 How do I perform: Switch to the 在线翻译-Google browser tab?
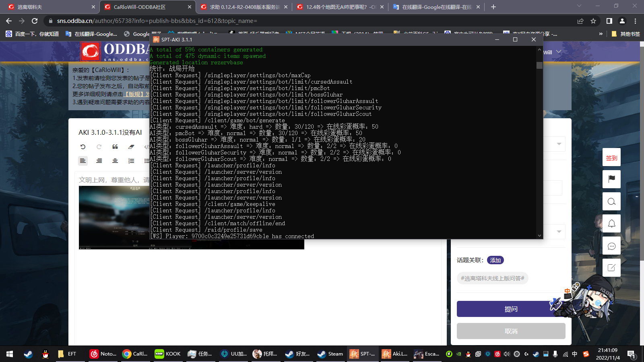tap(435, 7)
